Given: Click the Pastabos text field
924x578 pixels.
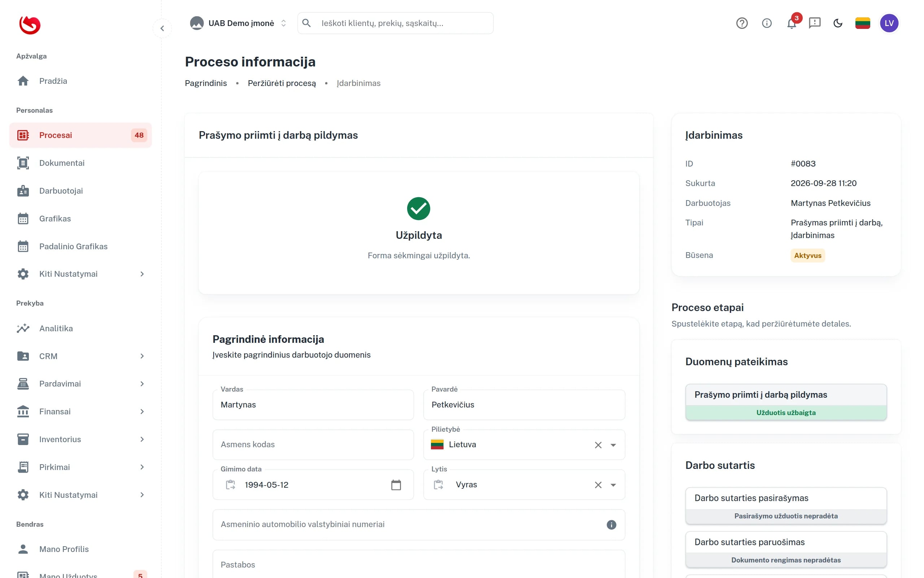Looking at the screenshot, I should [419, 564].
